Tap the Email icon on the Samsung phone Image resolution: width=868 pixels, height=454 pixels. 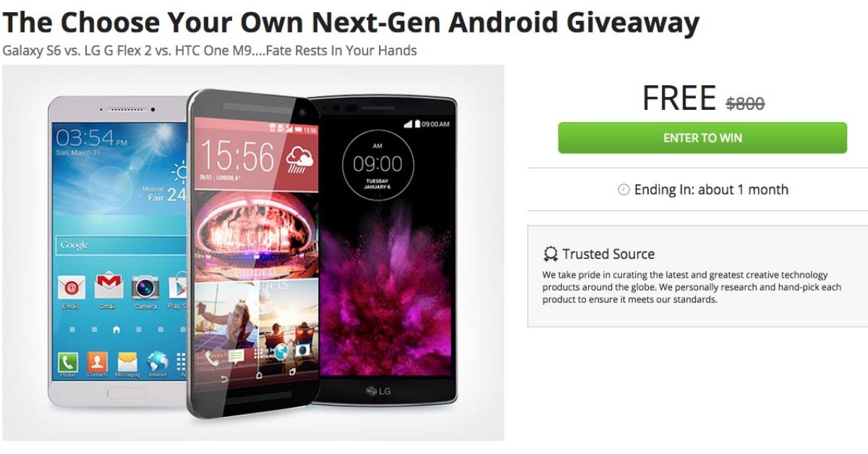71,287
